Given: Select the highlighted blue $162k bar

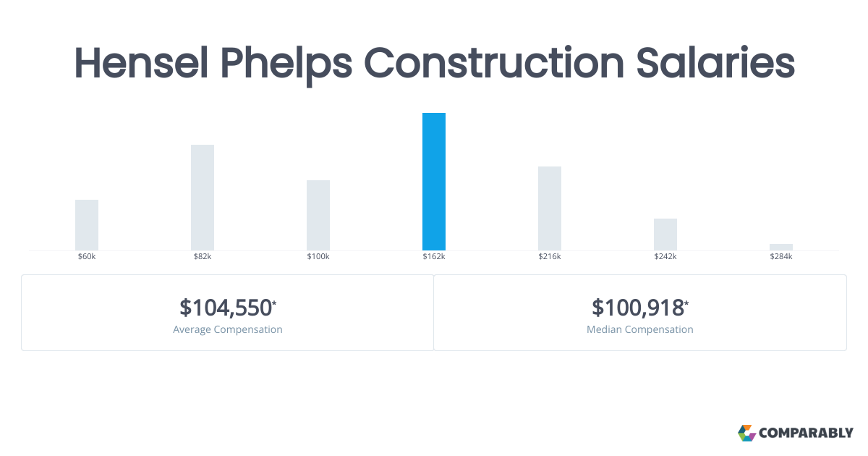Looking at the screenshot, I should point(434,182).
